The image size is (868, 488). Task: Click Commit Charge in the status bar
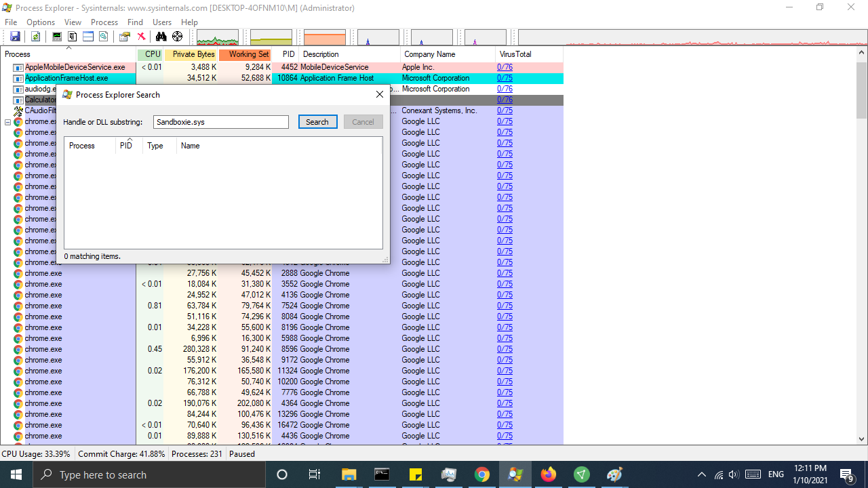pos(121,454)
